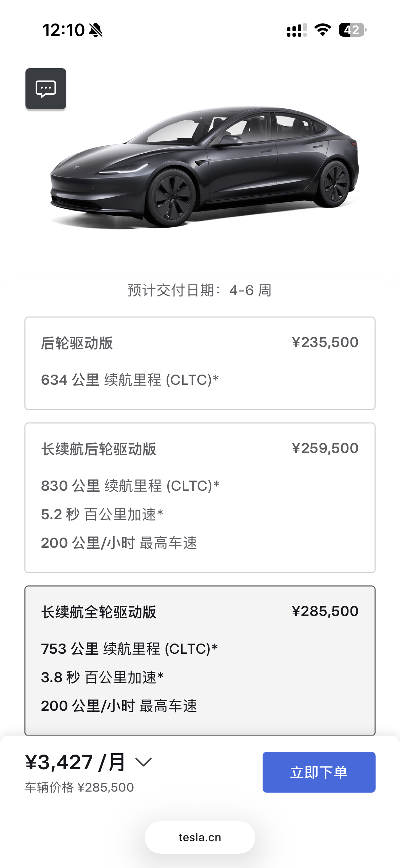Viewport: 400px width, 868px height.
Task: Select the 后轮驱动版 trim option
Action: (x=200, y=363)
